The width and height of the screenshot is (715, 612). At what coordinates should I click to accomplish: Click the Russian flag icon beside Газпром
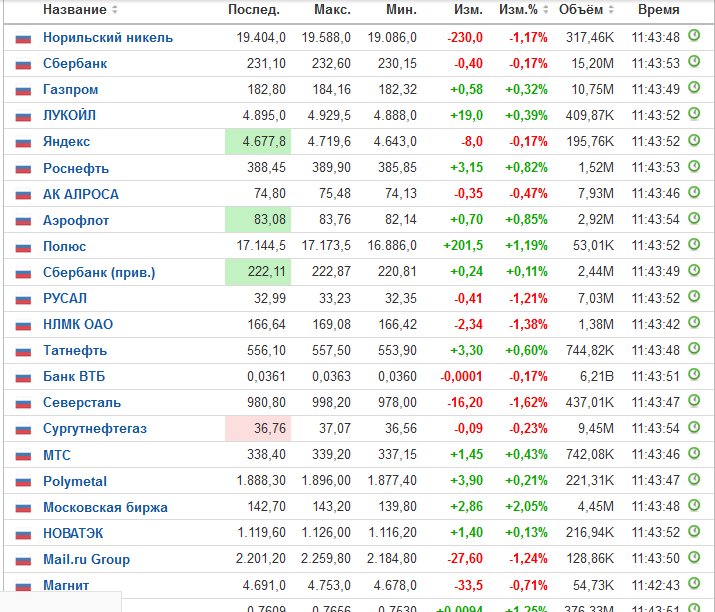pos(23,90)
